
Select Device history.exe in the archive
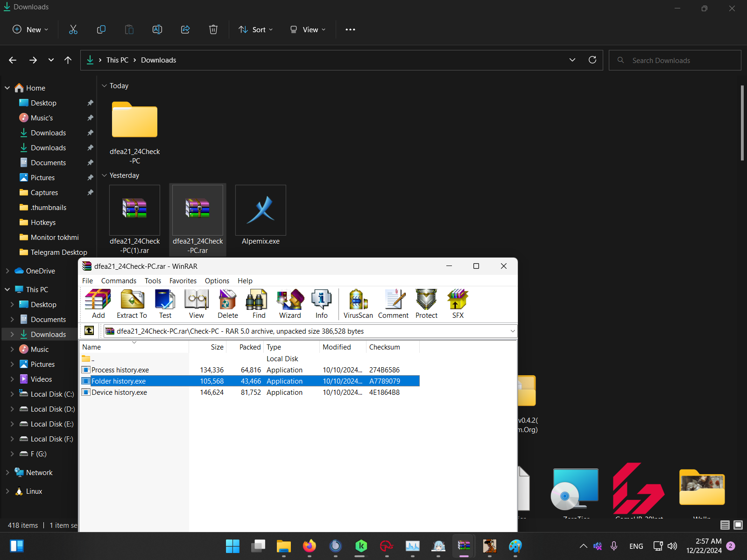[x=250, y=392]
